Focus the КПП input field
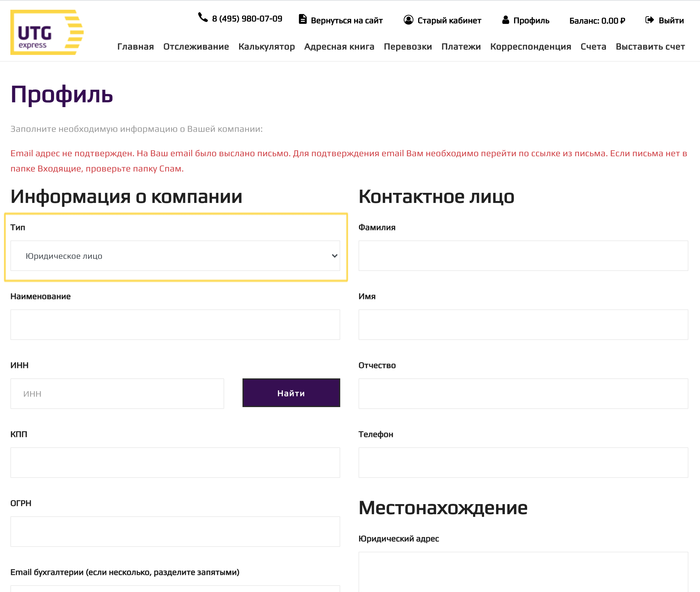Image resolution: width=700 pixels, height=592 pixels. pos(175,462)
